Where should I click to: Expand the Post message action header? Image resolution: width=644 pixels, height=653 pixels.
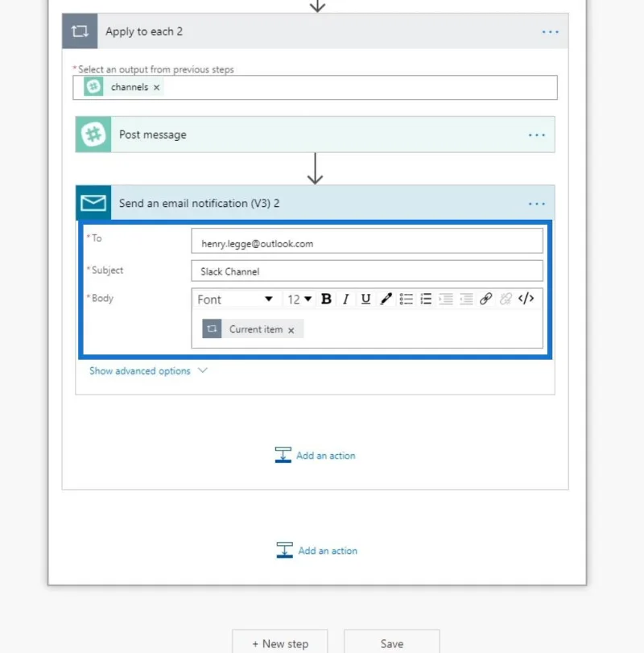point(315,134)
